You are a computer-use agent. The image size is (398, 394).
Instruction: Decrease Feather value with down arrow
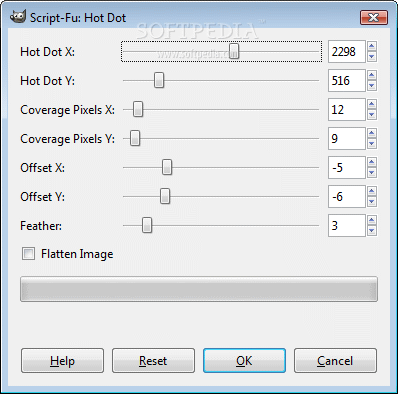(x=372, y=231)
